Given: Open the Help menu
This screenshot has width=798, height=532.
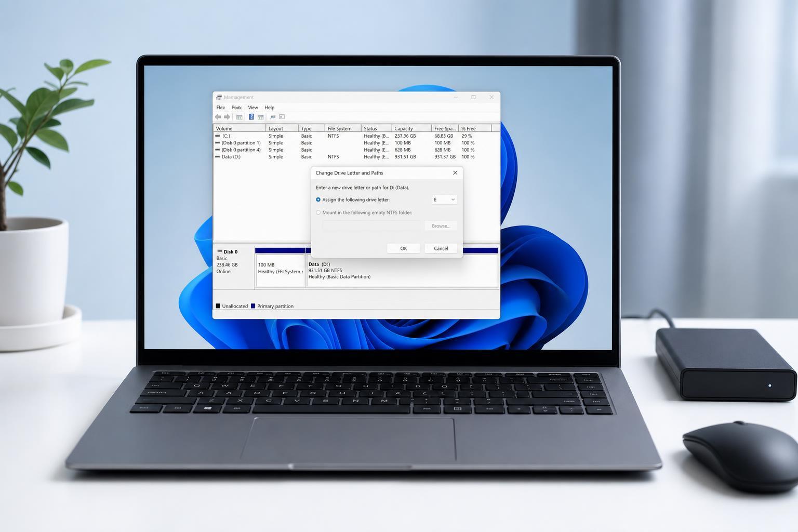Looking at the screenshot, I should (x=270, y=108).
